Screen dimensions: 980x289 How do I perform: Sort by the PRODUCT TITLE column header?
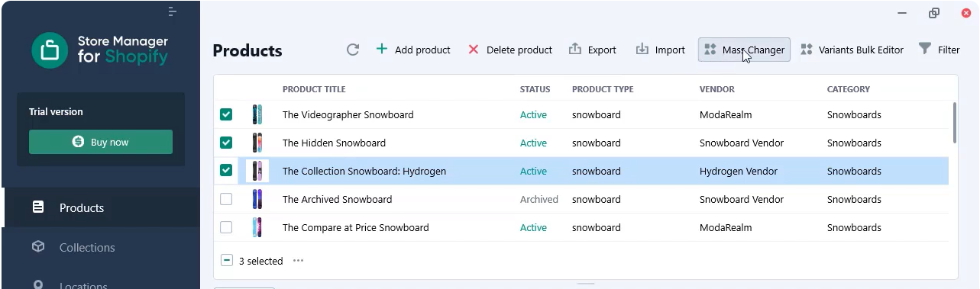coord(314,89)
